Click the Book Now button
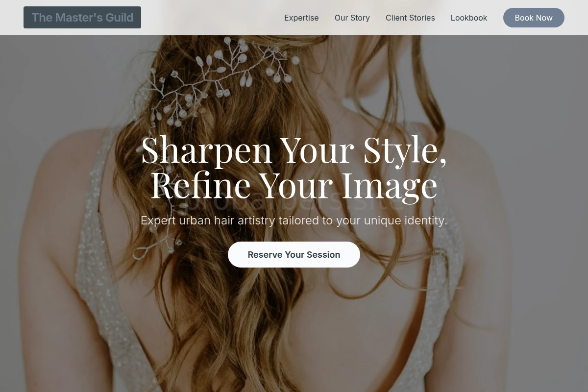Image resolution: width=588 pixels, height=392 pixels. click(534, 18)
